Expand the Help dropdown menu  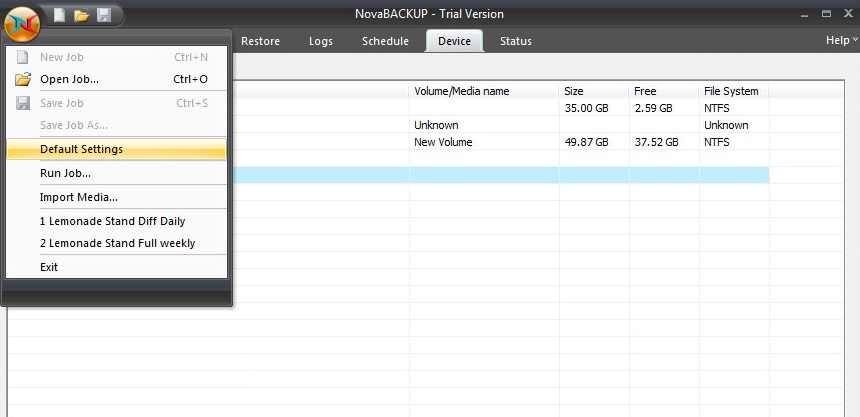click(x=841, y=40)
